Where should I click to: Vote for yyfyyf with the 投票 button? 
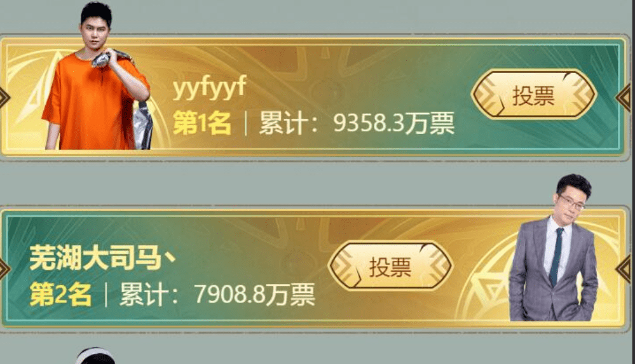tap(533, 95)
